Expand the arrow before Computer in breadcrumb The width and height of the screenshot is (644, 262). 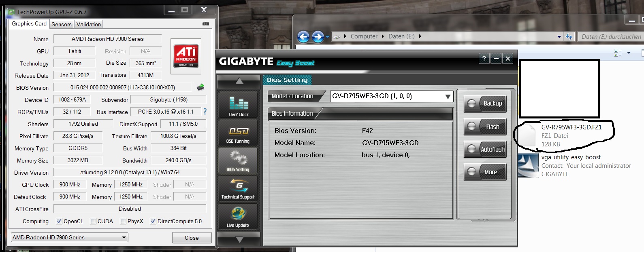click(345, 36)
